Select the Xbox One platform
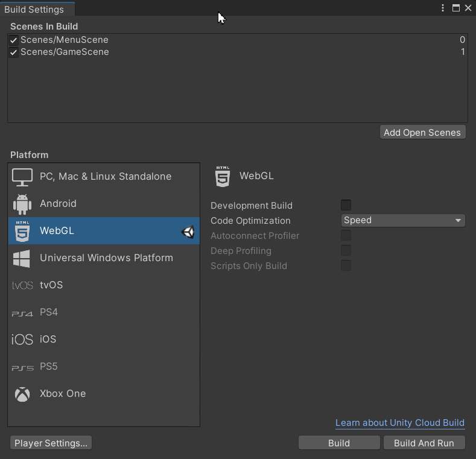This screenshot has width=476, height=459. point(104,394)
